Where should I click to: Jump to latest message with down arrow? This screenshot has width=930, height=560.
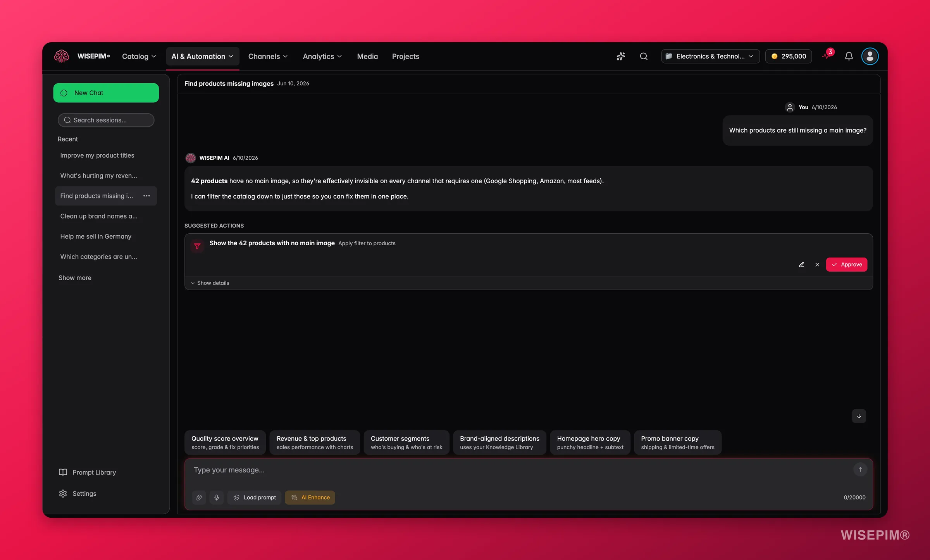pos(859,416)
